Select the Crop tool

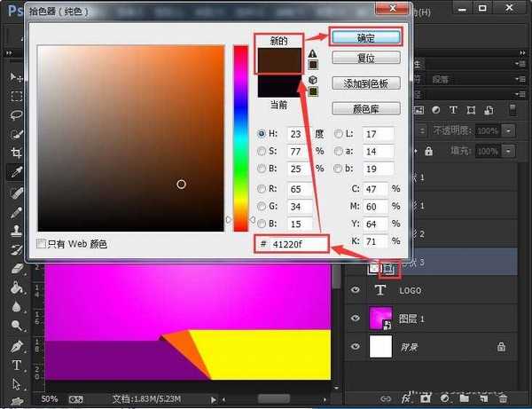click(16, 153)
